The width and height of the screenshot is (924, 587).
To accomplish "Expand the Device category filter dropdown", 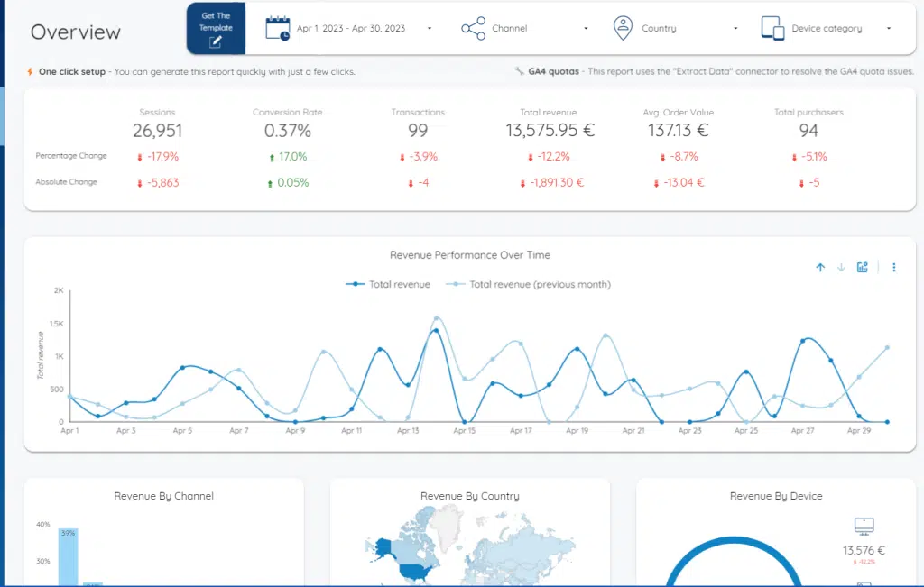I will coord(889,28).
